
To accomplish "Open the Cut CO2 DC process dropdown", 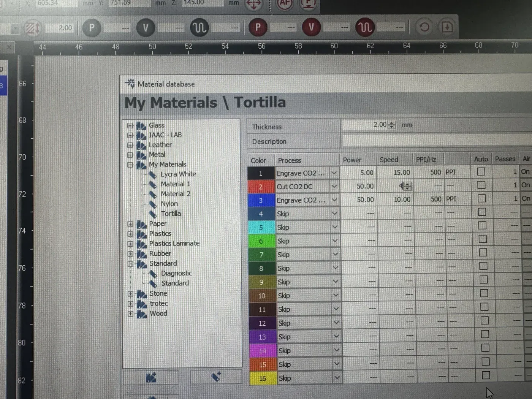I will (x=334, y=186).
